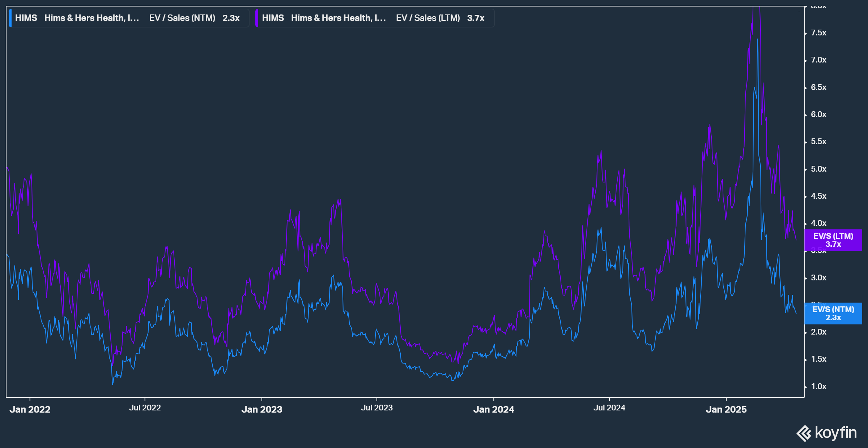Click the '6.0x' y-axis label
This screenshot has height=448, width=868.
click(x=819, y=115)
